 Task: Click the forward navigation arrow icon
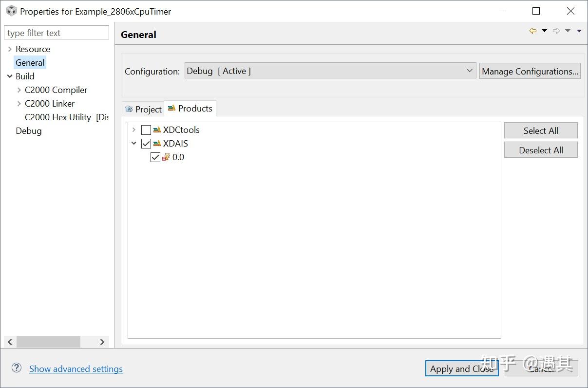(x=556, y=31)
